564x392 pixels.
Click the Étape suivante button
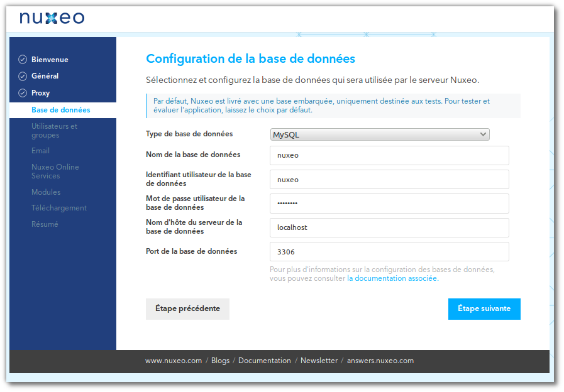[x=484, y=308]
